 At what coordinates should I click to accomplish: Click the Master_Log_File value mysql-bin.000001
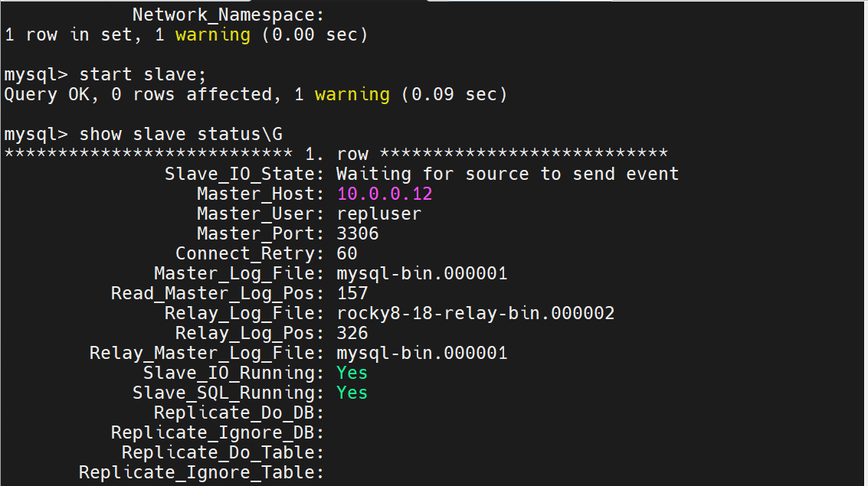click(422, 274)
